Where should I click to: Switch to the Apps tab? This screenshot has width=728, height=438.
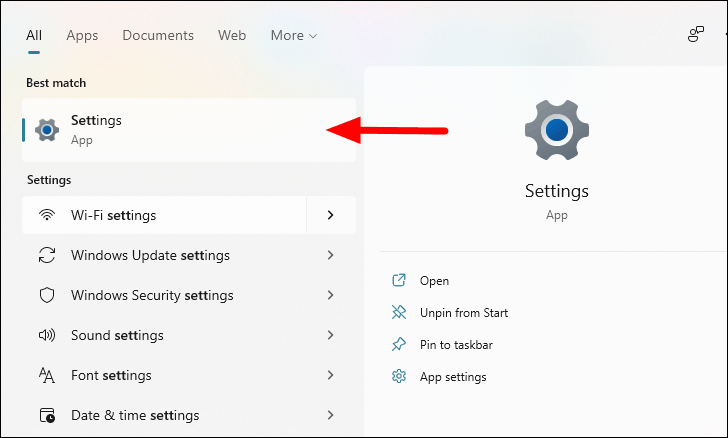(82, 35)
